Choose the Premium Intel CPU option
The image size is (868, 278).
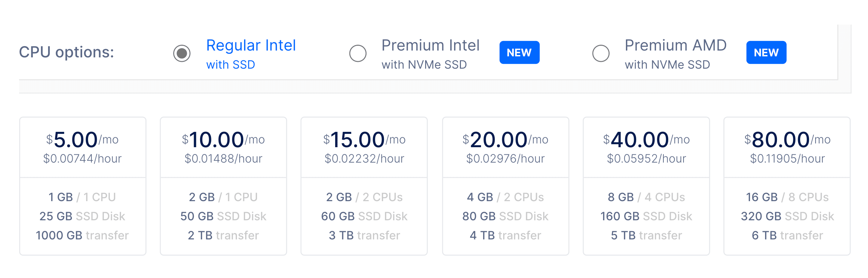coord(358,53)
